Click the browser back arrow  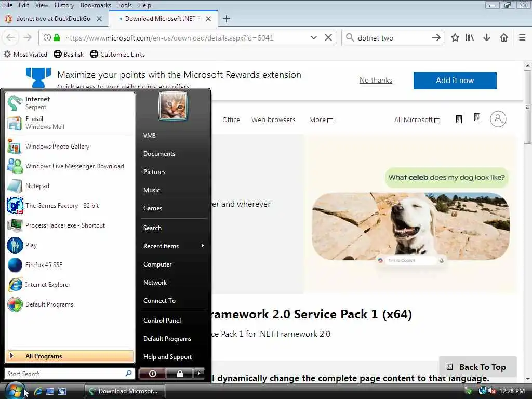(10, 37)
